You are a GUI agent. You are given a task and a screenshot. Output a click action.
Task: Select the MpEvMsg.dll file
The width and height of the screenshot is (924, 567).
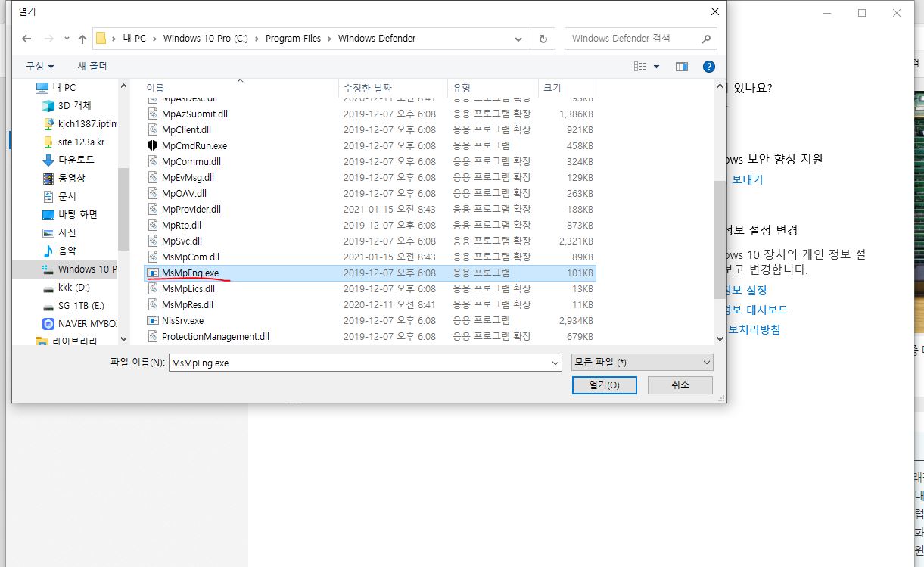coord(370,177)
